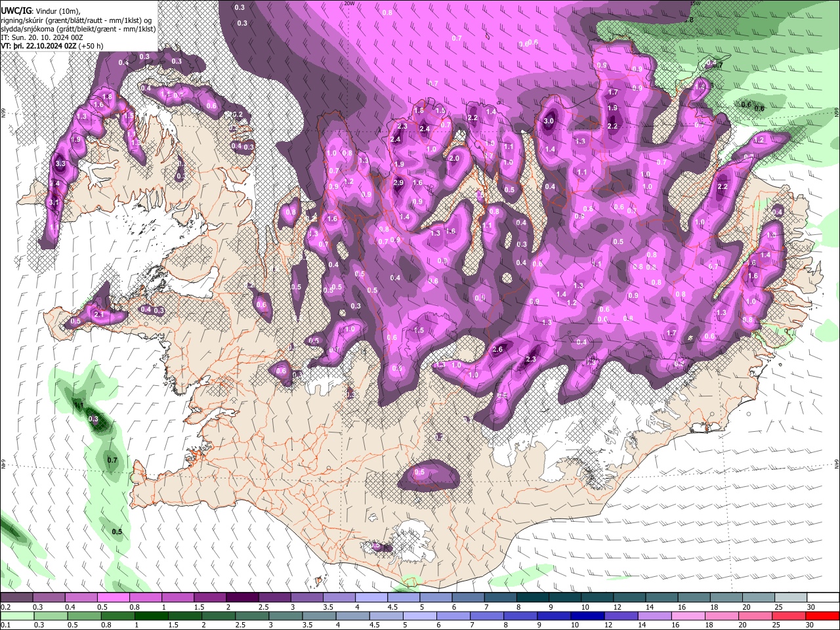
Task: Click the '64N' latitude label on the right
Action: click(837, 463)
